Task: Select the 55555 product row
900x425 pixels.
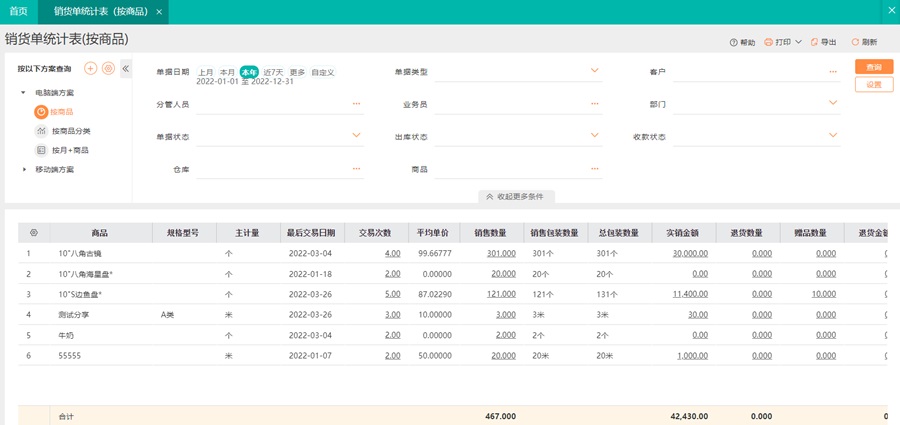Action: pyautogui.click(x=452, y=356)
